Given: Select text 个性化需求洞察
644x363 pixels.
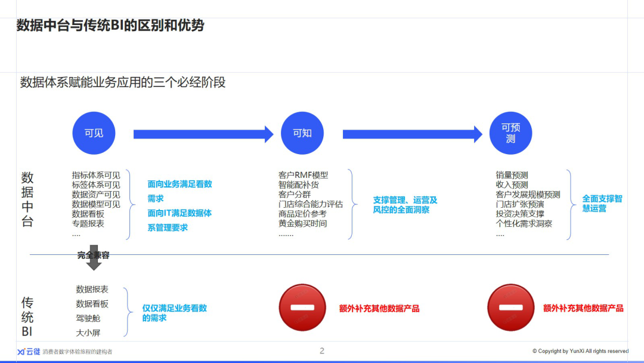Looking at the screenshot, I should [524, 224].
